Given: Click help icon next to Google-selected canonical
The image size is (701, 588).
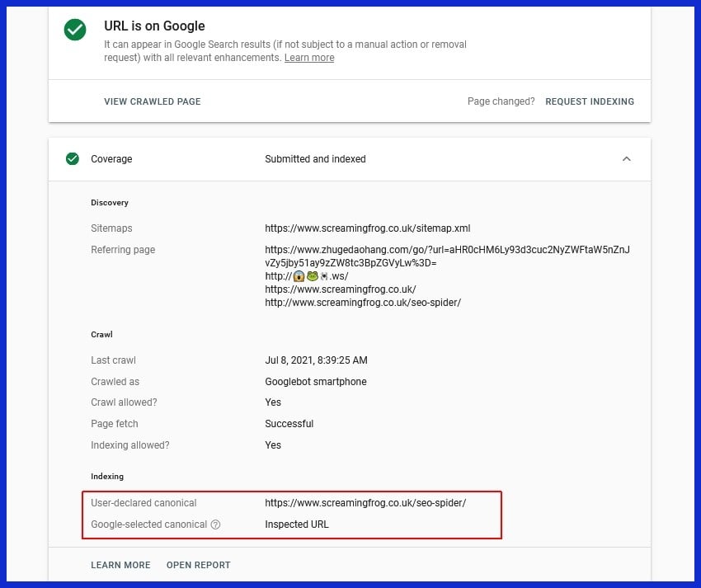Looking at the screenshot, I should click(x=215, y=524).
